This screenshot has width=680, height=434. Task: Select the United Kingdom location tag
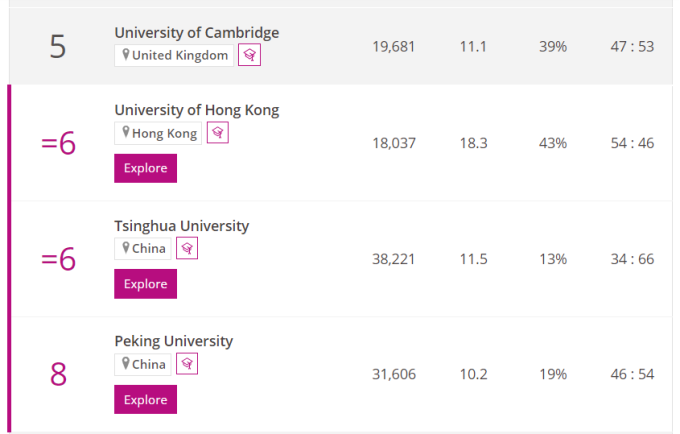click(174, 56)
